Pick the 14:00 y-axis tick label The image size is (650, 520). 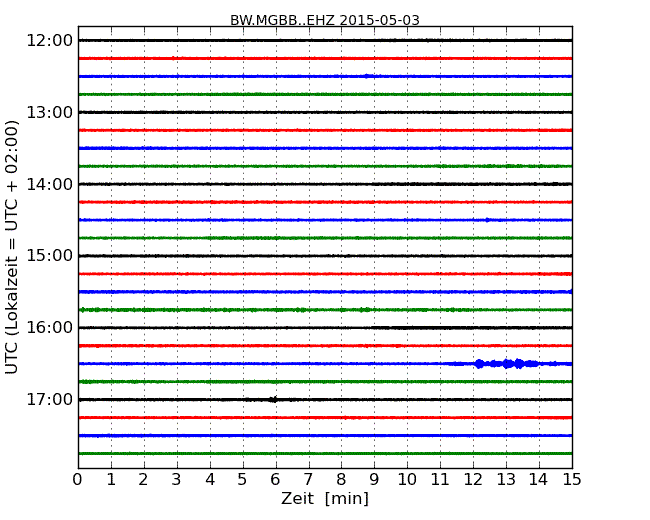click(x=49, y=184)
